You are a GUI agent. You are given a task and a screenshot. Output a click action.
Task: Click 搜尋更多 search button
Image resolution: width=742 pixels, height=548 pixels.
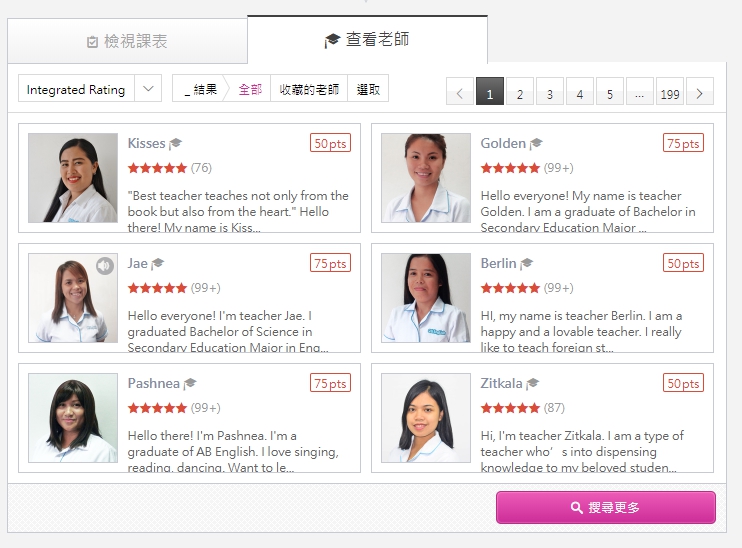[x=606, y=507]
